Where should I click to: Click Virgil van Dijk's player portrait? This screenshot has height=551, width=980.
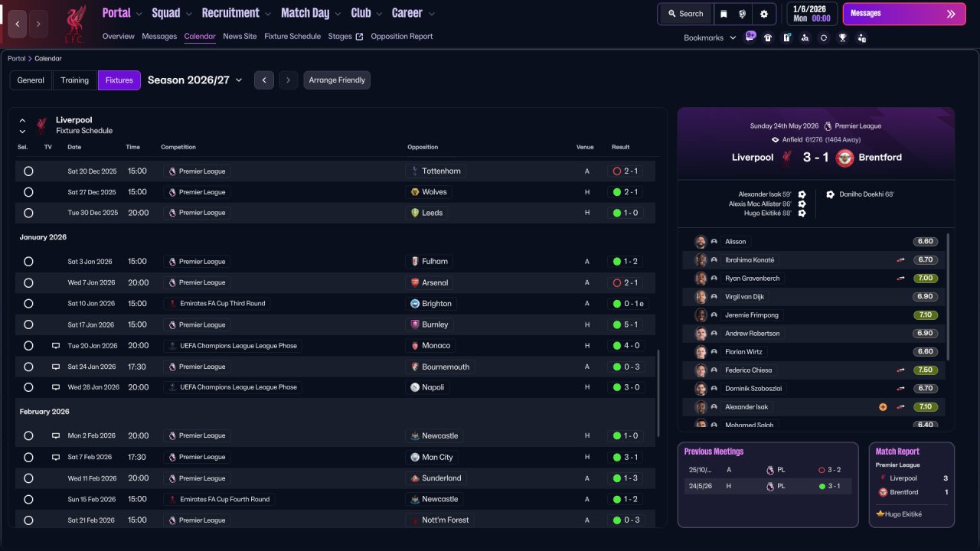coord(701,297)
